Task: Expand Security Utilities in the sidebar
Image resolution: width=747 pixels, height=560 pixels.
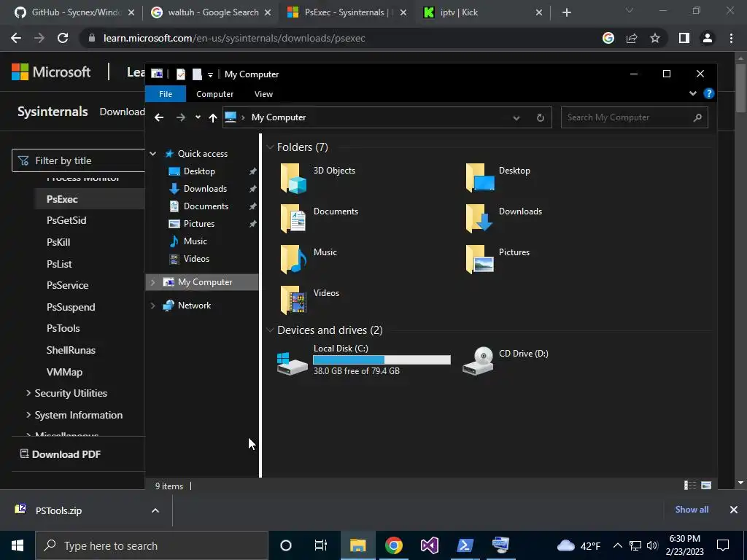Action: (x=28, y=393)
